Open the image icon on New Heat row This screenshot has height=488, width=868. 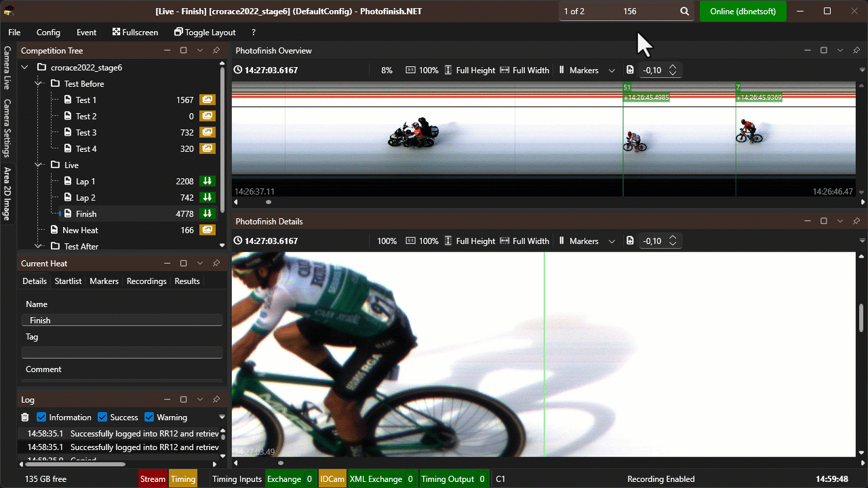pos(207,230)
